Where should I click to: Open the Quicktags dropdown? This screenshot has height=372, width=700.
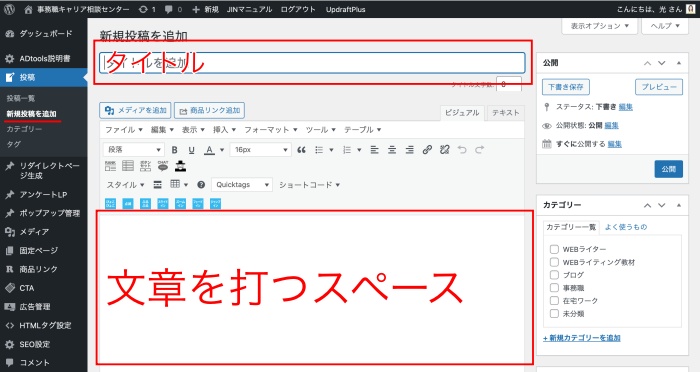tap(242, 184)
